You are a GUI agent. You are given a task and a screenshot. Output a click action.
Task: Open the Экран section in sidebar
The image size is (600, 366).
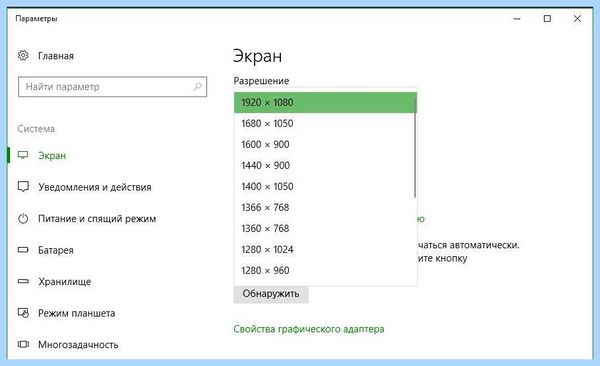pyautogui.click(x=52, y=155)
